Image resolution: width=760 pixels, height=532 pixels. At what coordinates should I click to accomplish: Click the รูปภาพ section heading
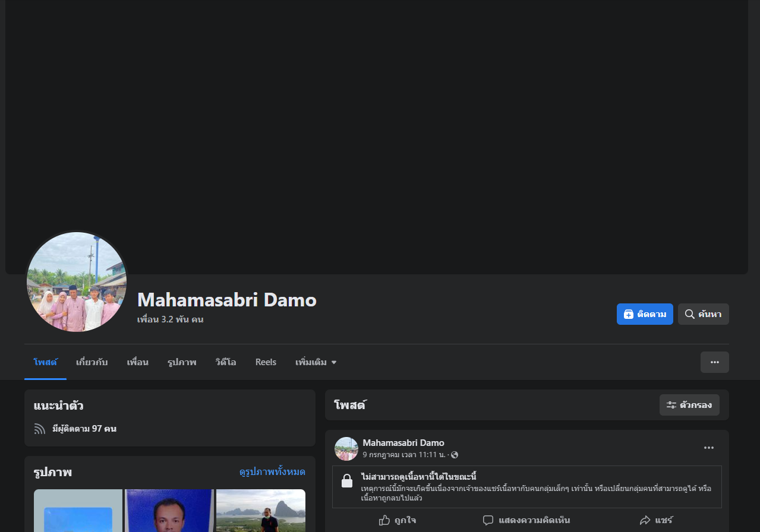pyautogui.click(x=53, y=473)
